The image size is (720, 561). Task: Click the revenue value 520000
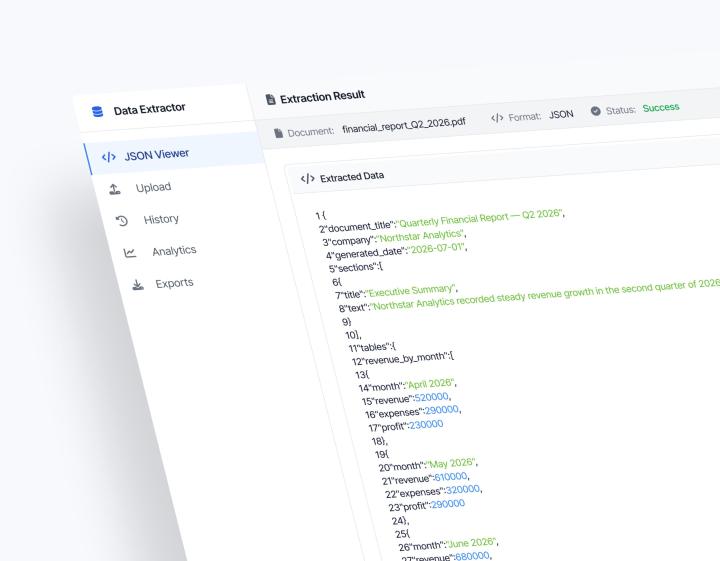[432, 397]
